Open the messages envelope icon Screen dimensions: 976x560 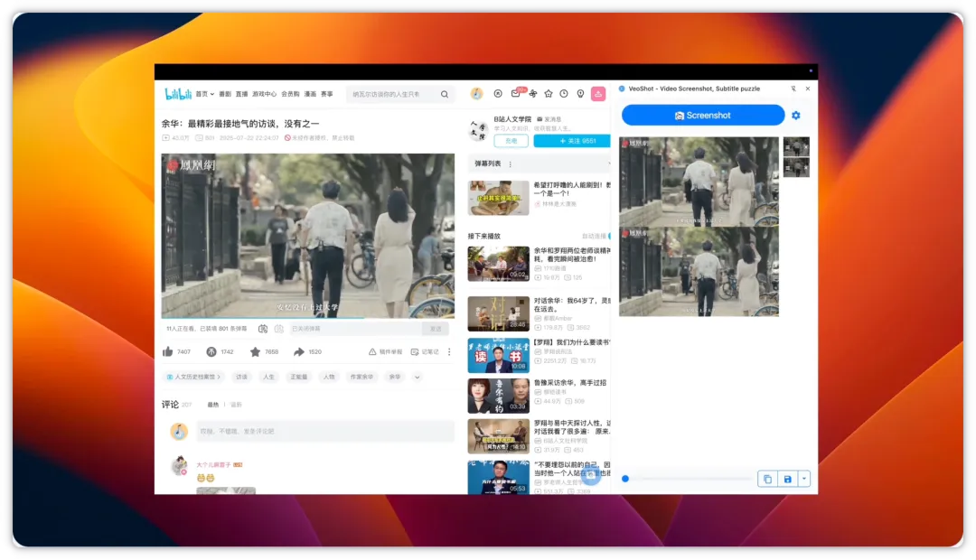tap(515, 93)
